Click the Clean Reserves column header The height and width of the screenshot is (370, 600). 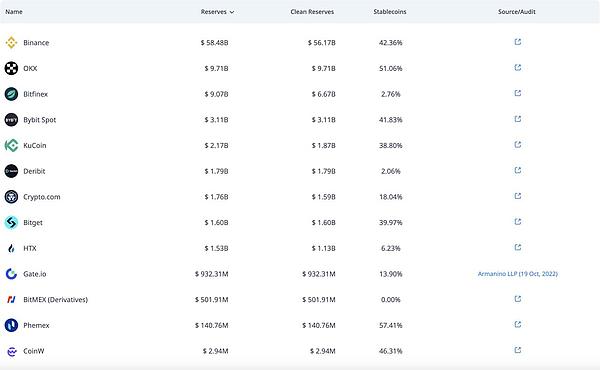coord(312,12)
